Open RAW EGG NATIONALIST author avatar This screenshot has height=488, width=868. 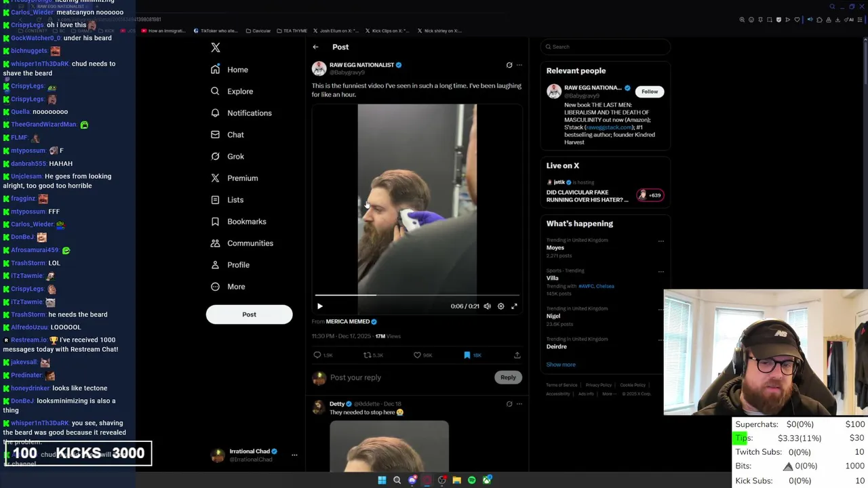319,68
